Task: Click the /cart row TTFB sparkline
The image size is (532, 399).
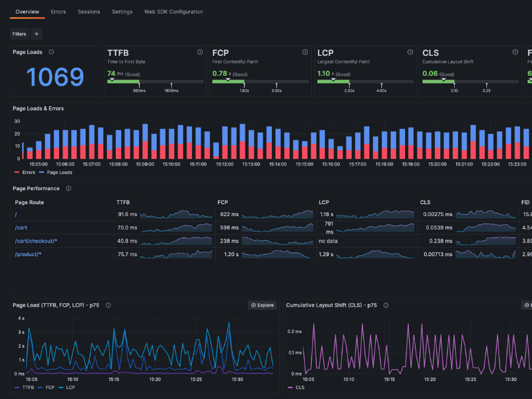Action: pos(176,227)
